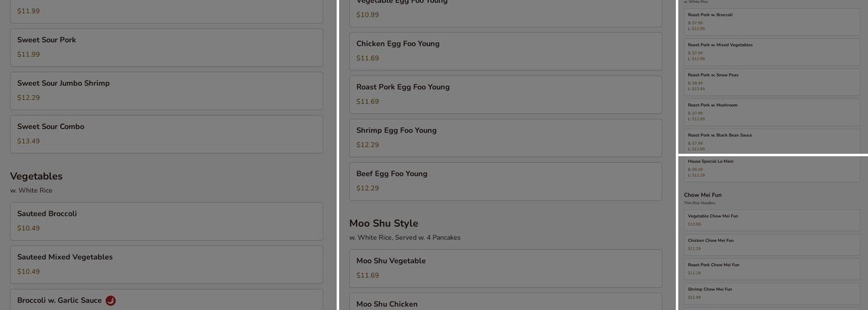
Task: Select Chicken Egg Foo Young
Action: click(505, 51)
